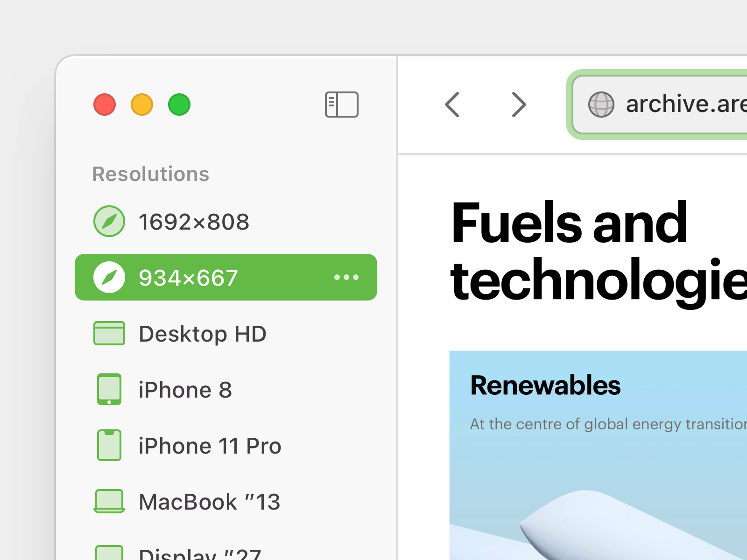Select the 1692×808 resolution label
This screenshot has width=747, height=560.
pyautogui.click(x=194, y=222)
